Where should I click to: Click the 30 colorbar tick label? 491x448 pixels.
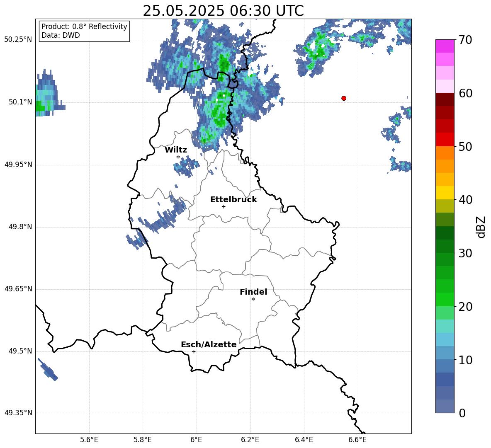[x=465, y=253]
